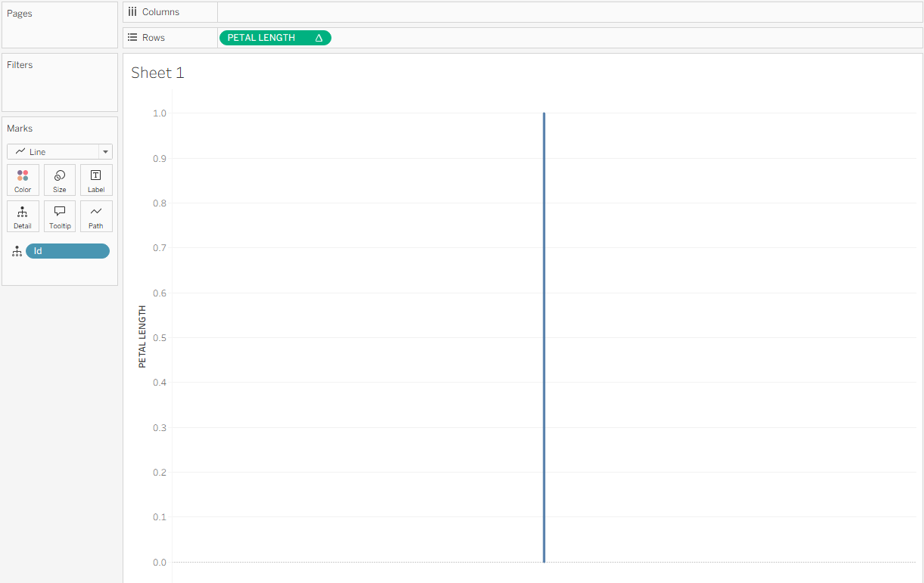Screen dimensions: 924x583
Task: Open the Color marks card
Action: [23, 180]
